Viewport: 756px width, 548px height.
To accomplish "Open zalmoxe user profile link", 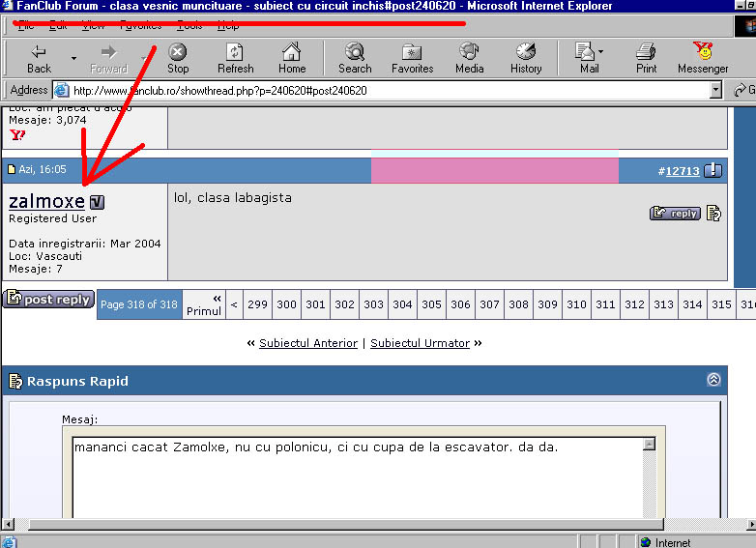I will (x=46, y=202).
